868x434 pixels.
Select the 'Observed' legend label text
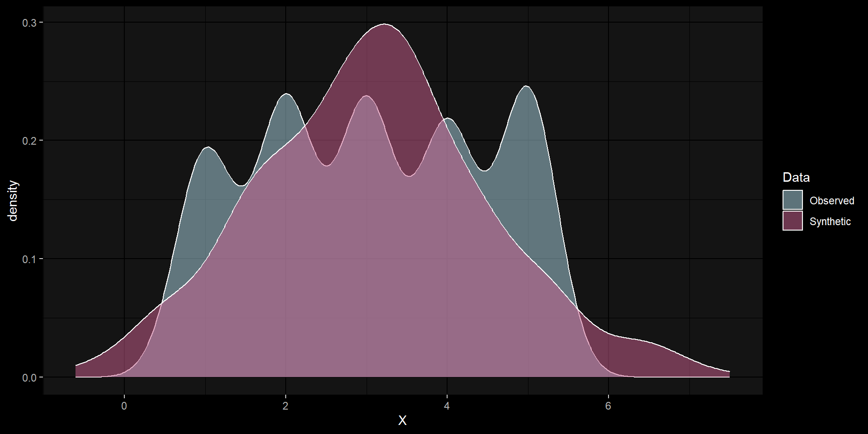(x=831, y=201)
